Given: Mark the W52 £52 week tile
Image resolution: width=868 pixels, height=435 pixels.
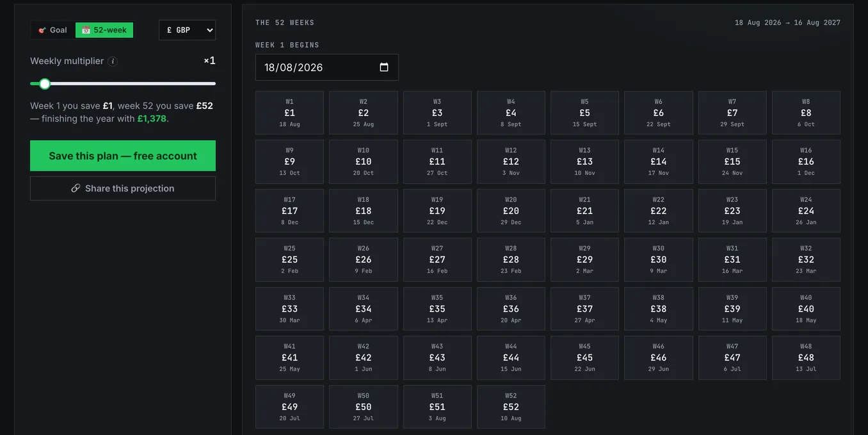Looking at the screenshot, I should (511, 407).
